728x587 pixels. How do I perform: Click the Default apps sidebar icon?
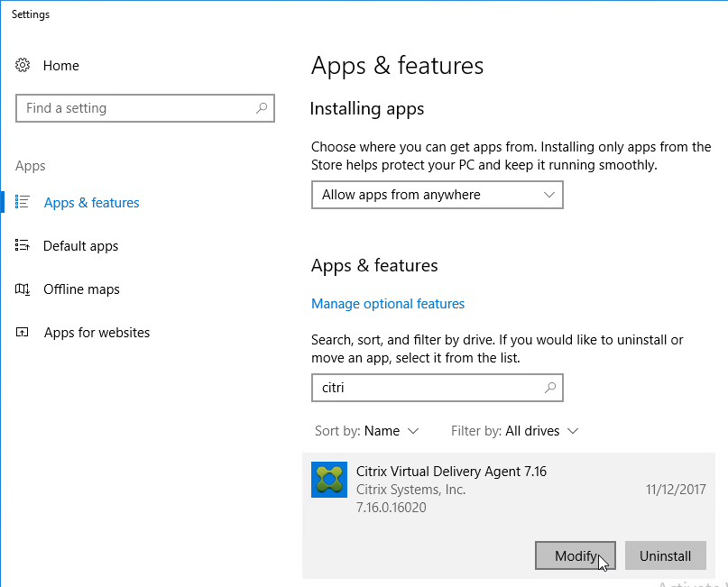pos(22,245)
